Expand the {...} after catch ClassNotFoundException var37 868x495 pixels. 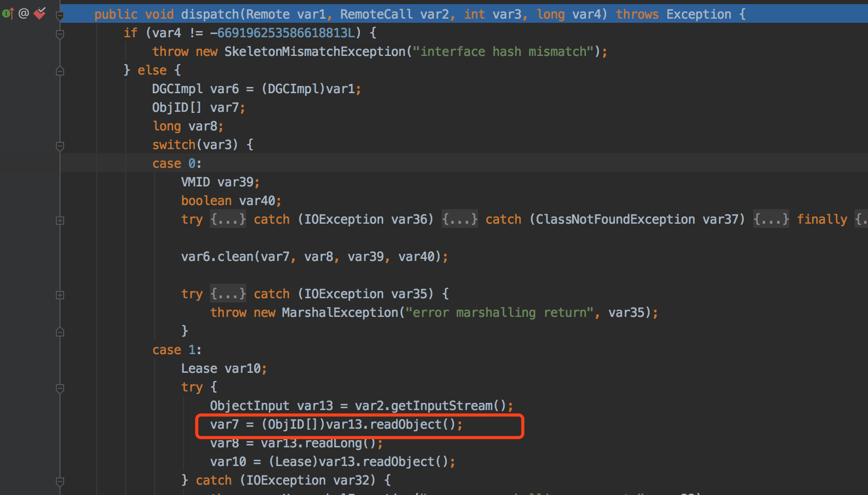[x=771, y=219]
